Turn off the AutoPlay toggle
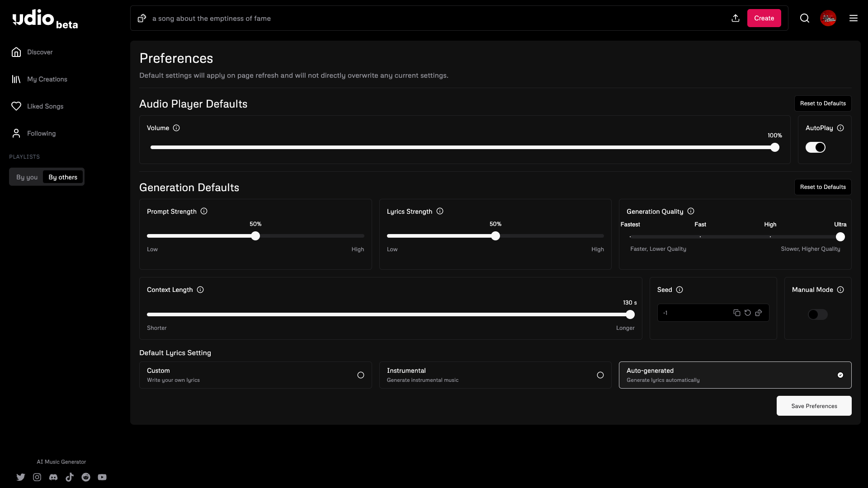The height and width of the screenshot is (488, 868). (815, 147)
